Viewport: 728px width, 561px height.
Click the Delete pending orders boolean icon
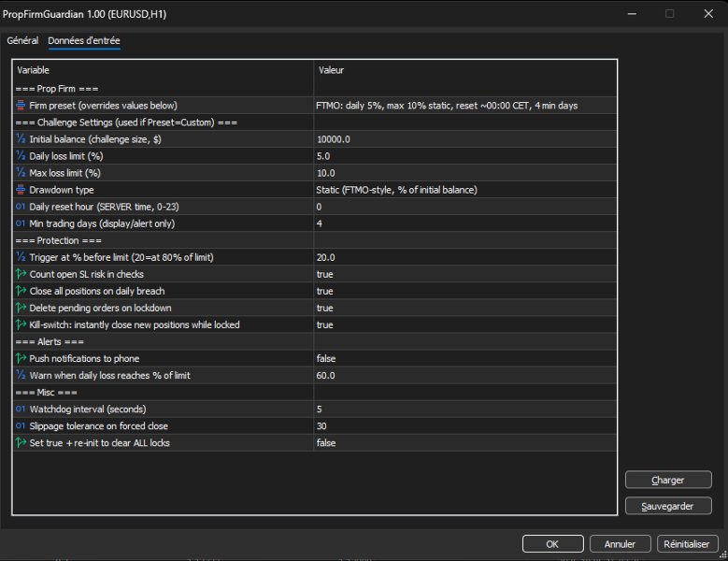(x=21, y=308)
